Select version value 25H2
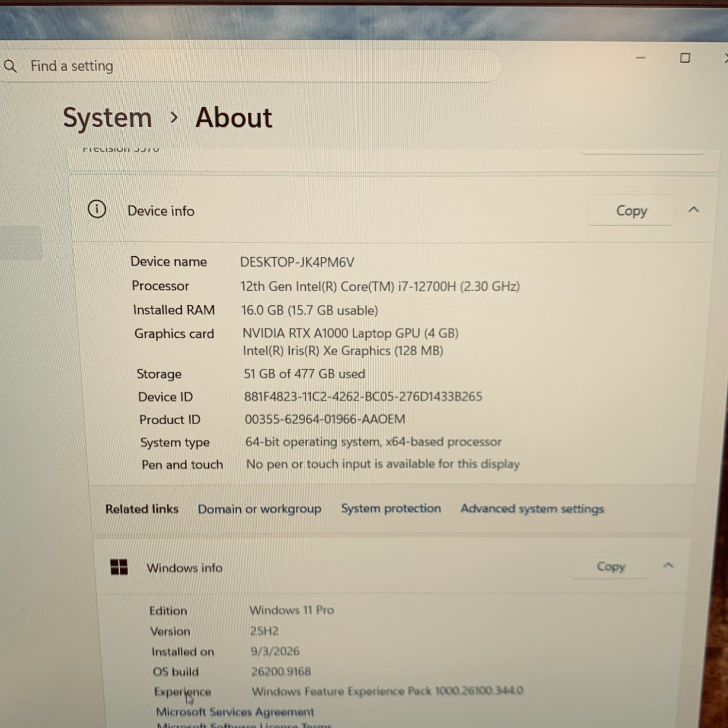 pyautogui.click(x=265, y=631)
